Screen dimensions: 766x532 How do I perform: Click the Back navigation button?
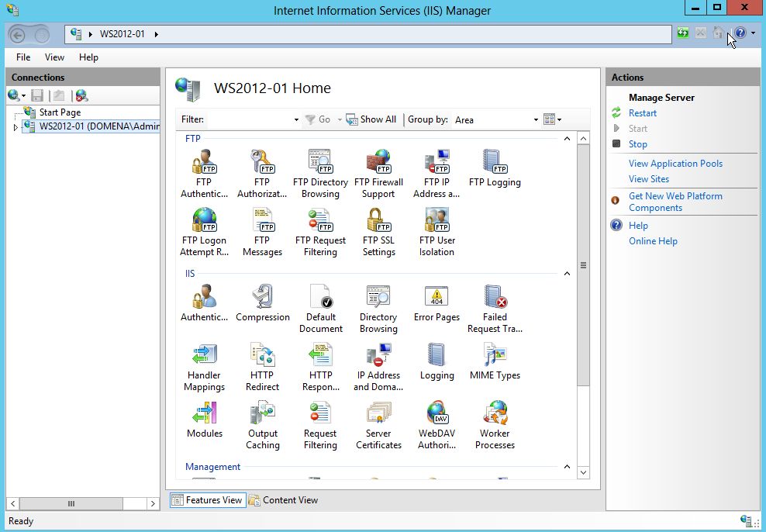tap(18, 35)
